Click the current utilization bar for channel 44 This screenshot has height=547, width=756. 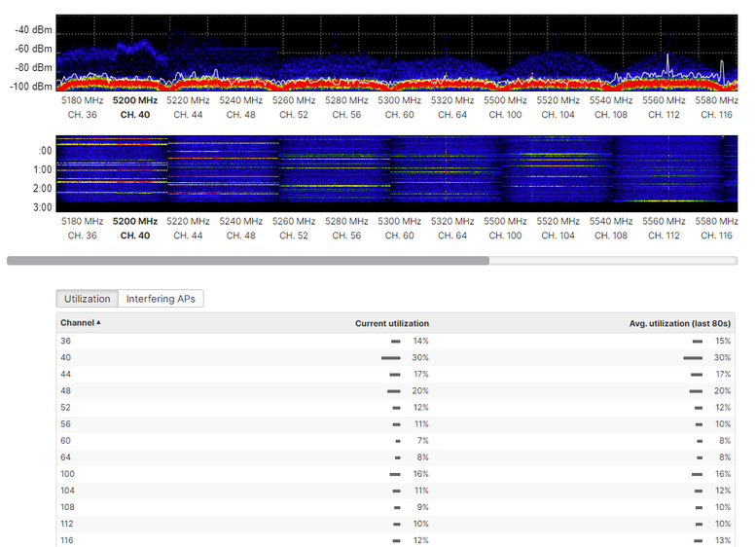coord(395,375)
